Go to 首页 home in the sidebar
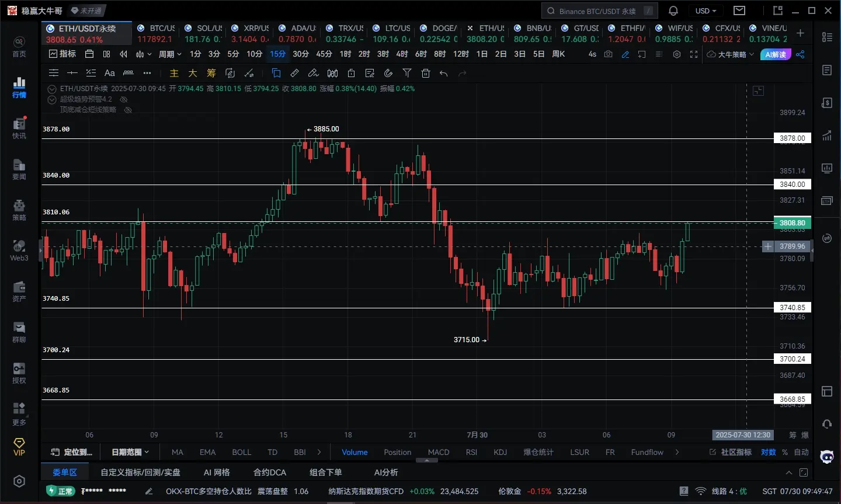841x504 pixels. coord(19,47)
